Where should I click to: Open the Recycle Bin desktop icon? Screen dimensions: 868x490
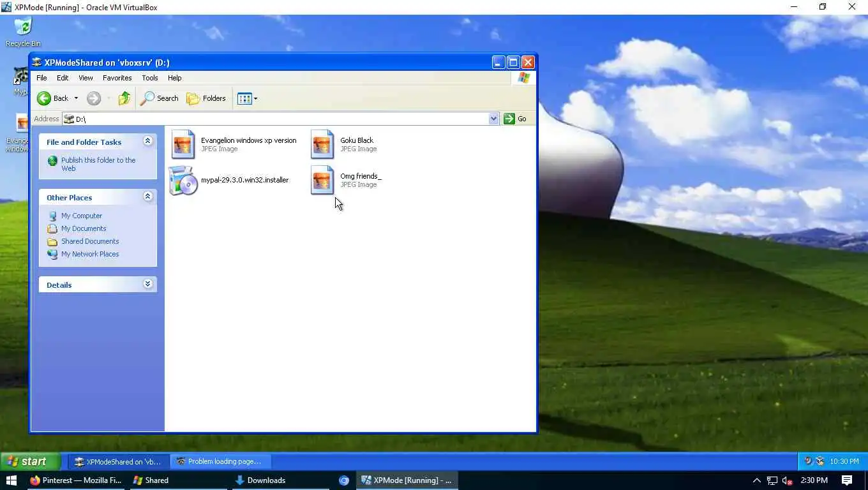[x=23, y=32]
